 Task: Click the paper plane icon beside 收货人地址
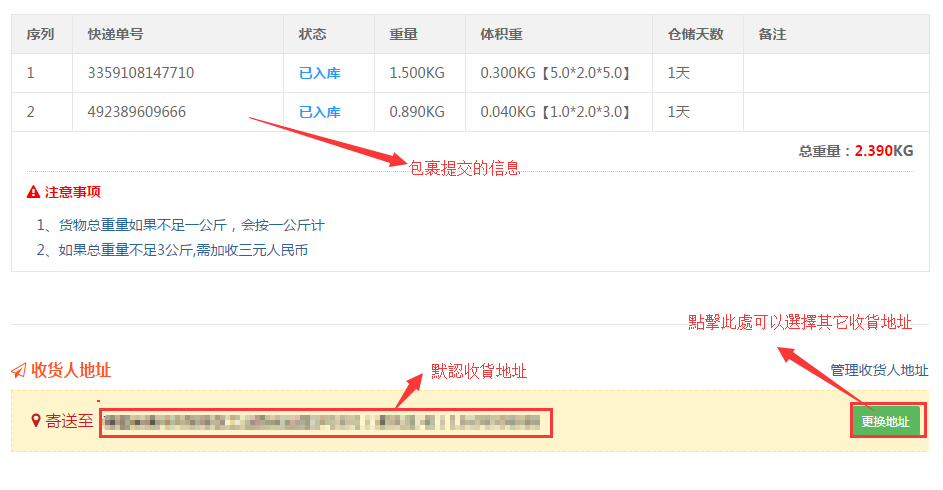point(18,371)
